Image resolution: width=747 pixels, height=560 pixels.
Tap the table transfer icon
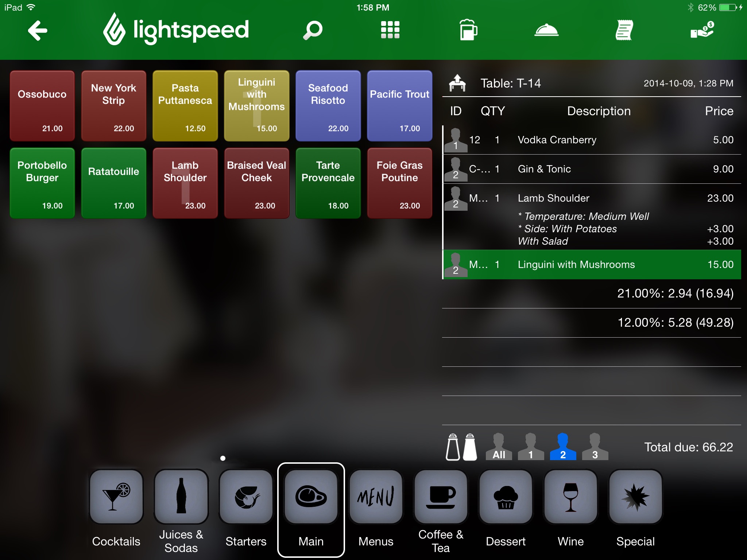457,83
